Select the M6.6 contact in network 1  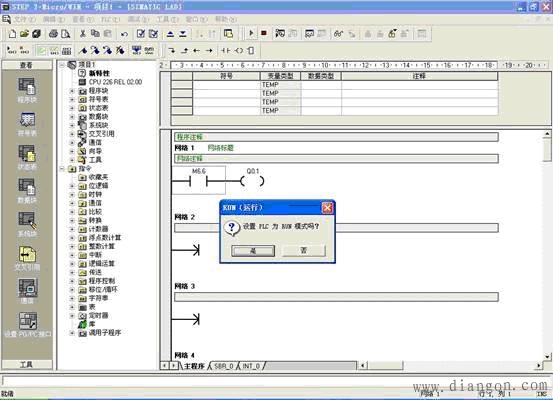199,180
